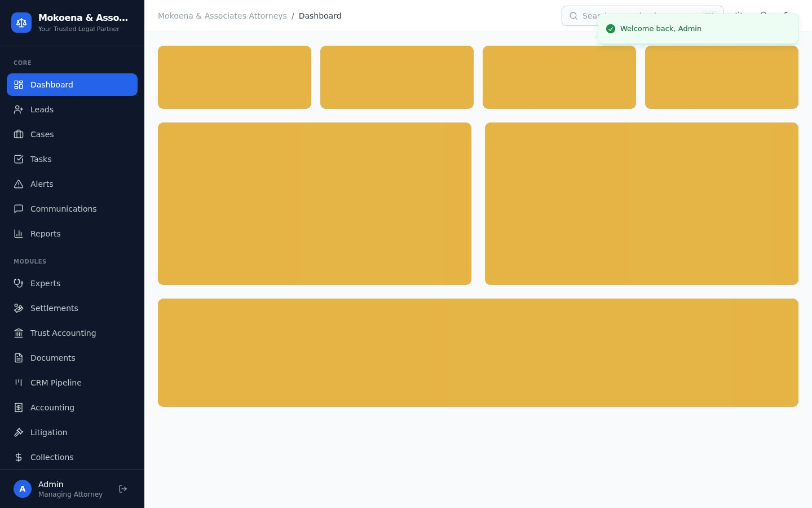This screenshot has width=812, height=508.
Task: Click the Accounting receipt icon
Action: [19, 408]
